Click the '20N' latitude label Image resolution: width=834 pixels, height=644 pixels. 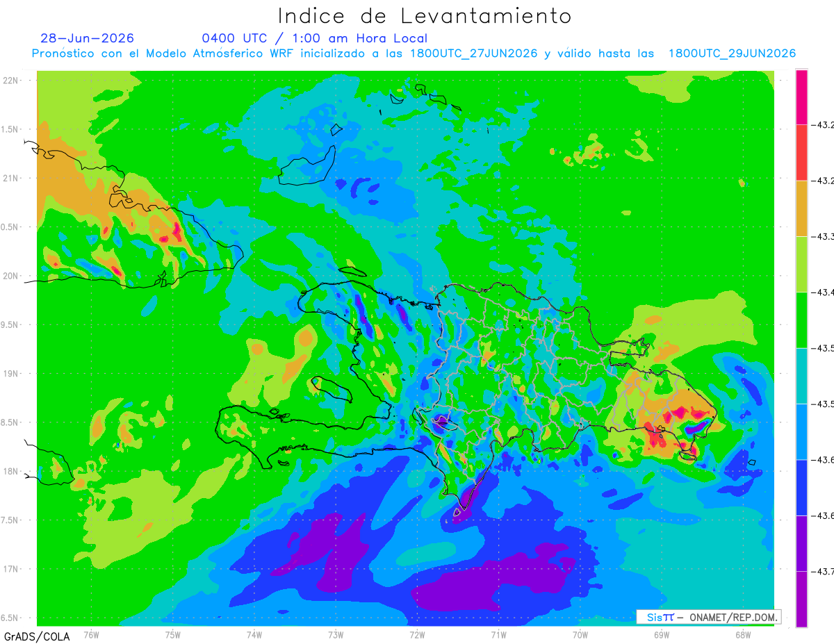pos(12,276)
